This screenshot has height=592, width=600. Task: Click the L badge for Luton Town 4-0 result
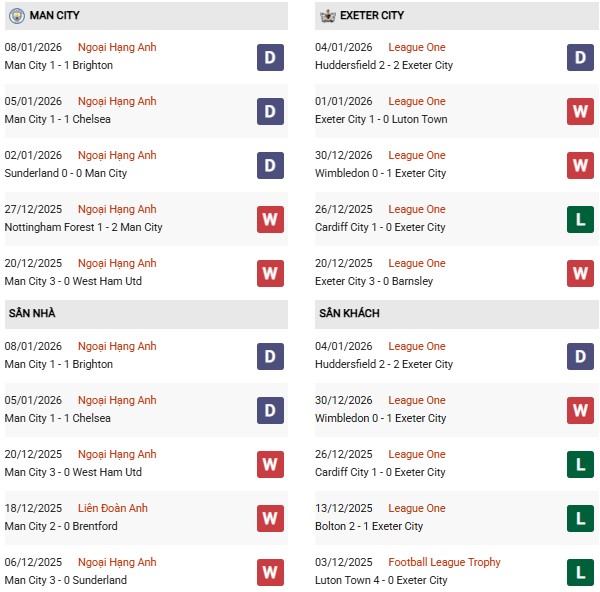[x=581, y=572]
